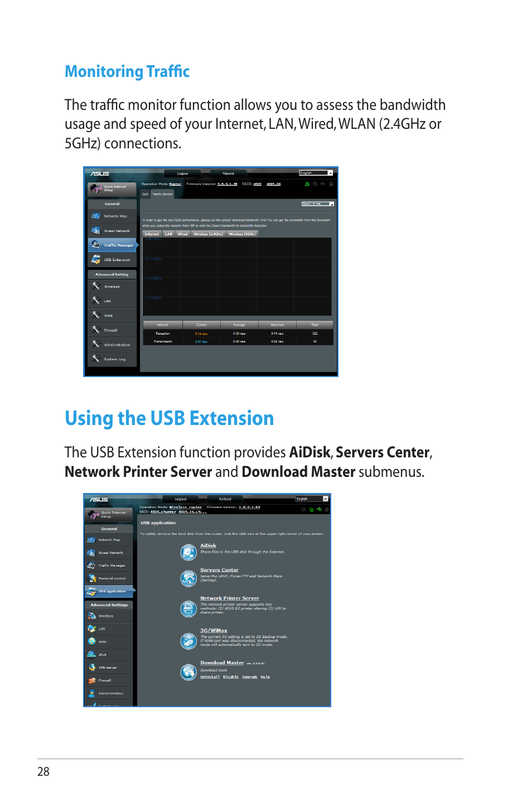Click the Uninstall link under Download Master

pos(210,677)
